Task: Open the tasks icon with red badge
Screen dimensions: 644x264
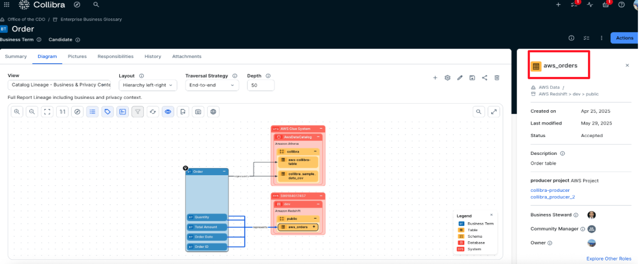Action: [x=574, y=5]
